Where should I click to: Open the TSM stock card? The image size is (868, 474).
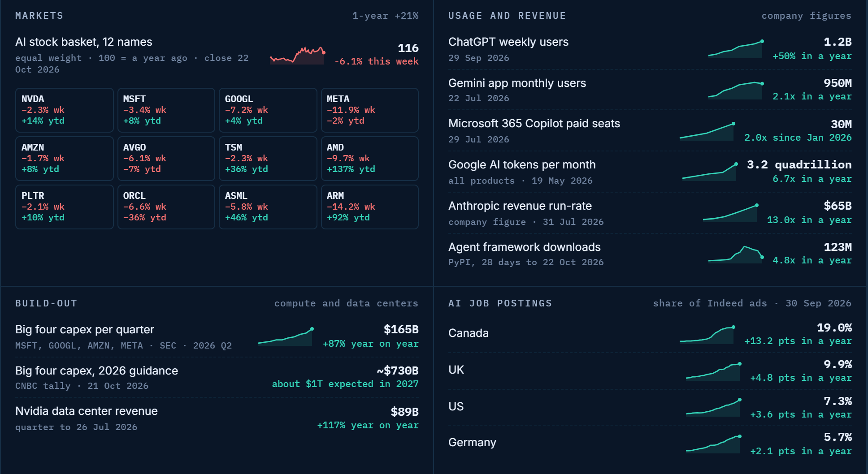(x=268, y=159)
